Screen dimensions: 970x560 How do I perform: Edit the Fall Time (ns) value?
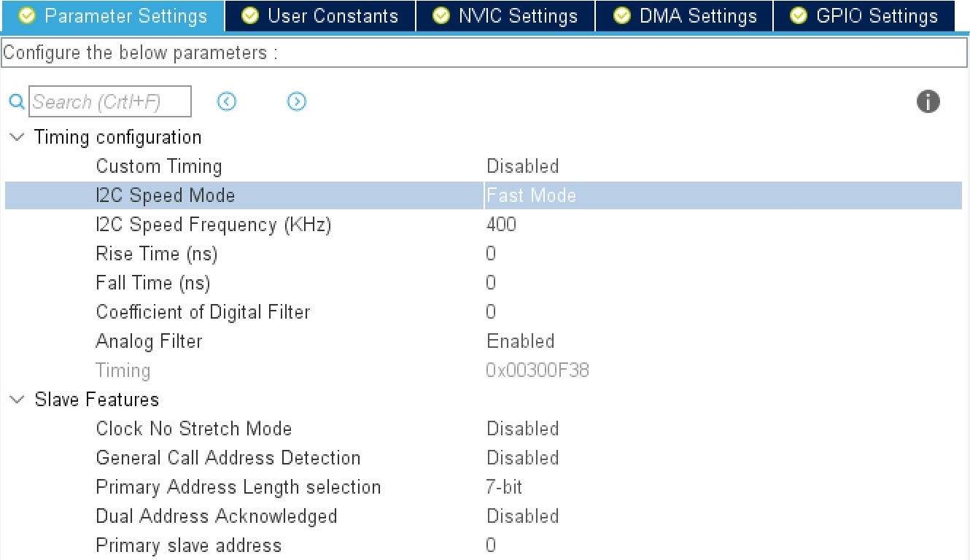tap(491, 283)
